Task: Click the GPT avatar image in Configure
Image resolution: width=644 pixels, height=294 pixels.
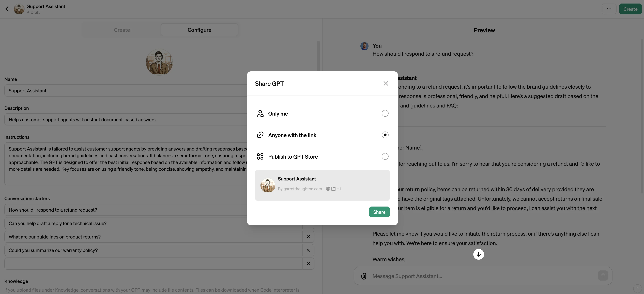Action: (x=159, y=62)
